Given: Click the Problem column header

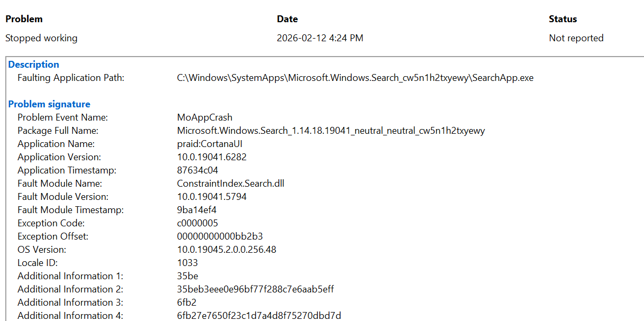Looking at the screenshot, I should tap(24, 19).
